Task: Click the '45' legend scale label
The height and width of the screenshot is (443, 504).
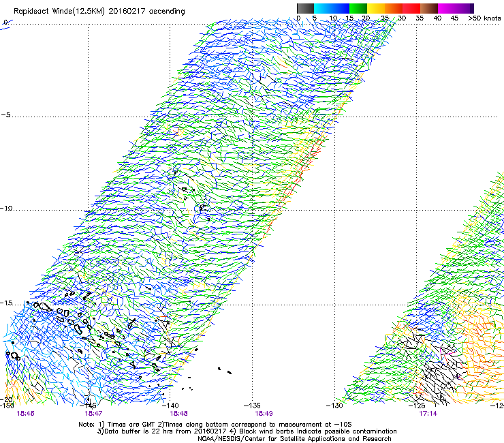Action: pos(454,18)
